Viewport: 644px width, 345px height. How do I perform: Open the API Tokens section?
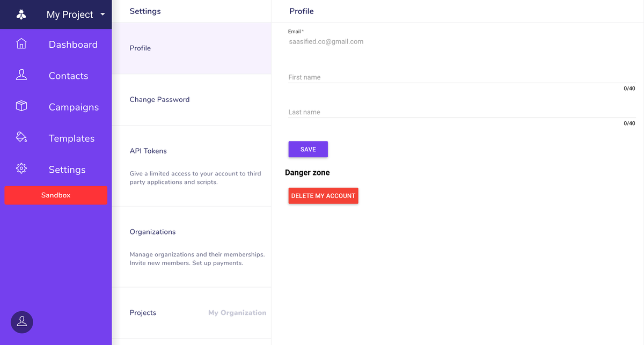(148, 151)
